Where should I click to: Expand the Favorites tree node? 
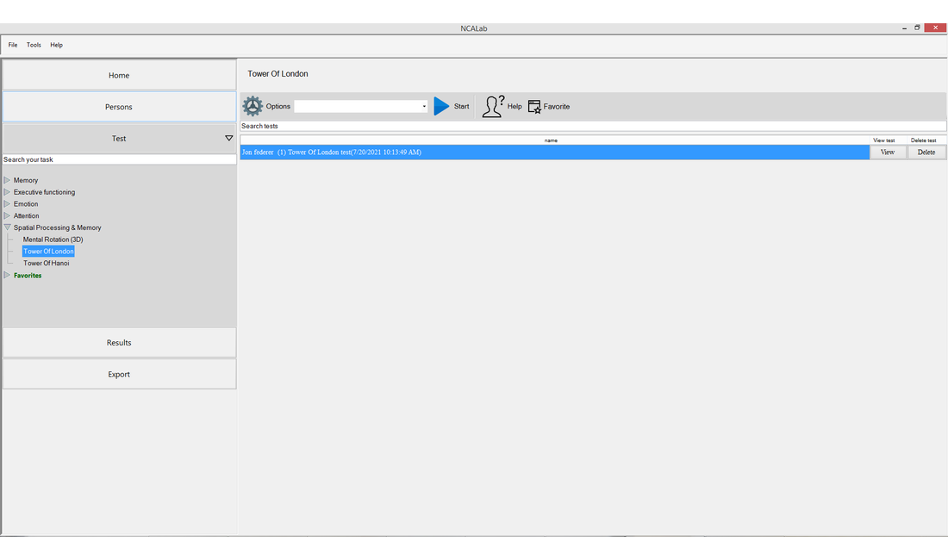point(8,276)
